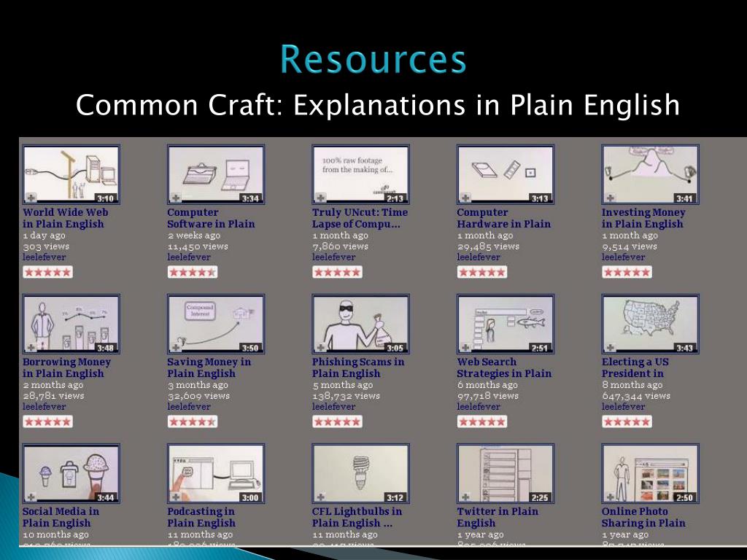This screenshot has height=560, width=747.
Task: Add Investing Money video to queue
Action: coord(611,197)
